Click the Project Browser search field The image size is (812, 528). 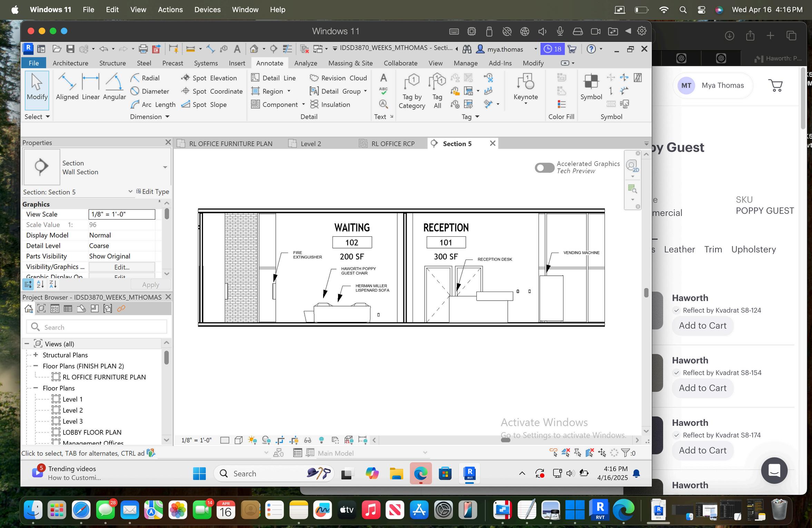tap(97, 327)
